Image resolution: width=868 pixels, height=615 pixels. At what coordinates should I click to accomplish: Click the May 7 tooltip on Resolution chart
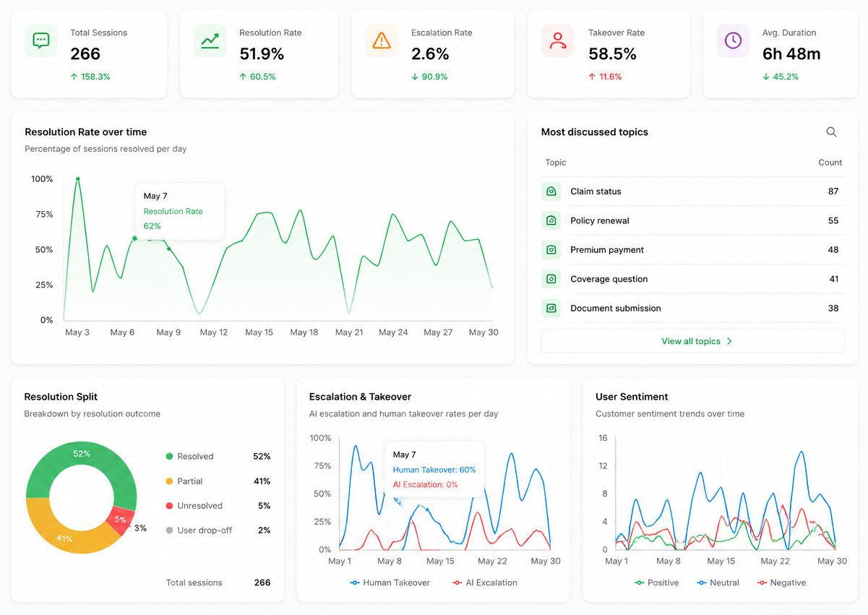[180, 211]
